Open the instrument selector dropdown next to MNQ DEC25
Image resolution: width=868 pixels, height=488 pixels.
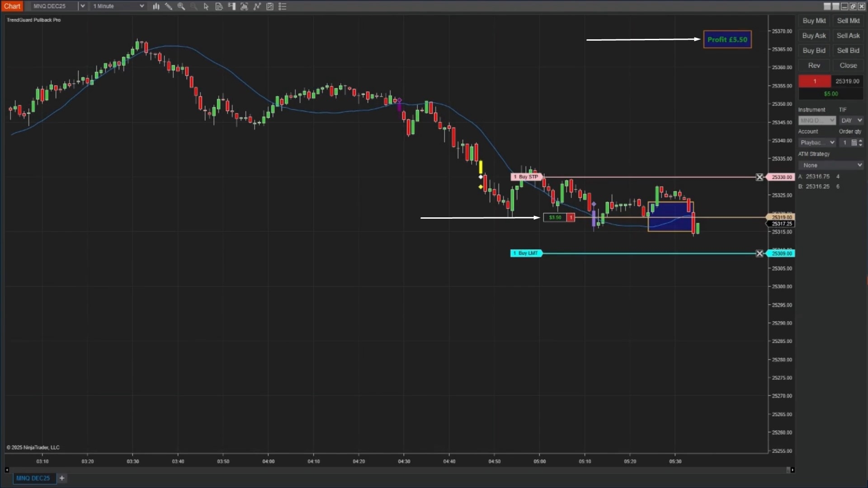tap(82, 6)
